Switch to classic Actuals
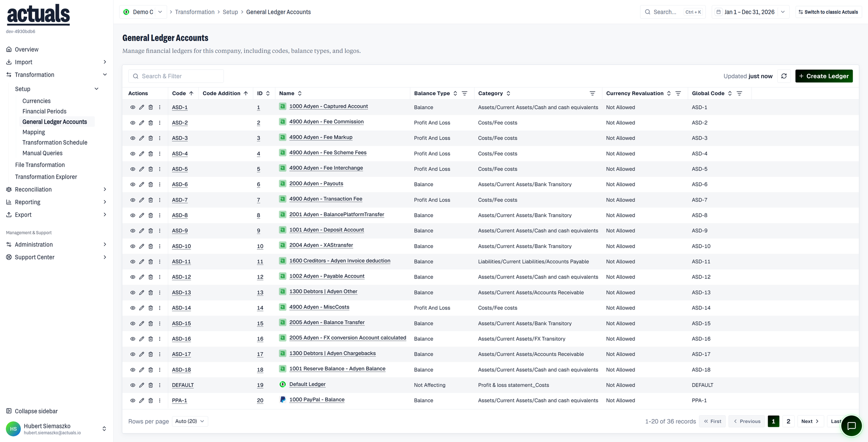Viewport: 868px width, 442px height. [x=828, y=12]
